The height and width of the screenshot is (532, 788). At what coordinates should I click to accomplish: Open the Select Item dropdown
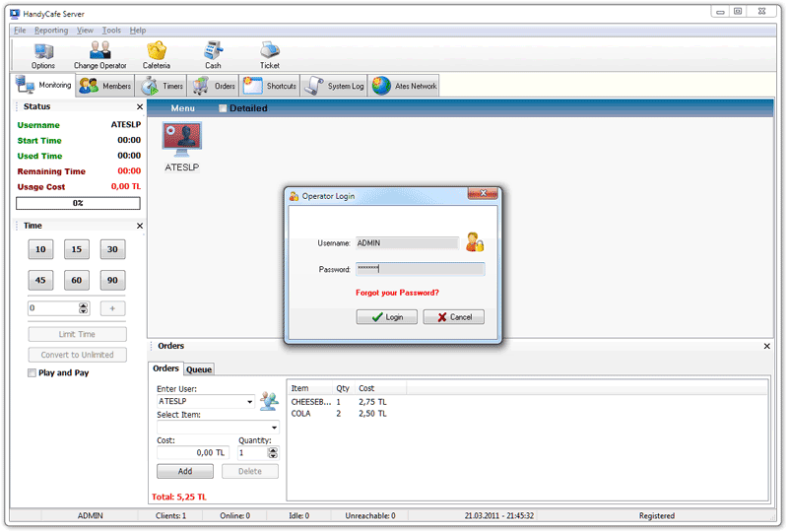(274, 428)
